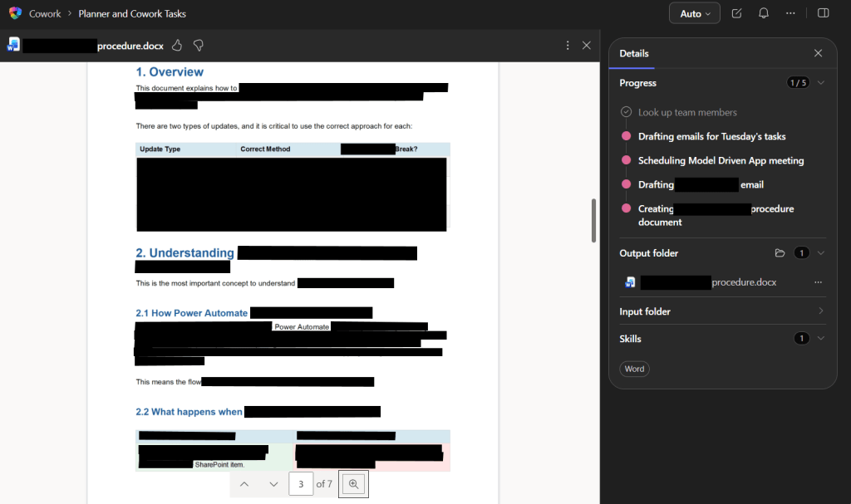Expand the Input folder section

(x=821, y=311)
